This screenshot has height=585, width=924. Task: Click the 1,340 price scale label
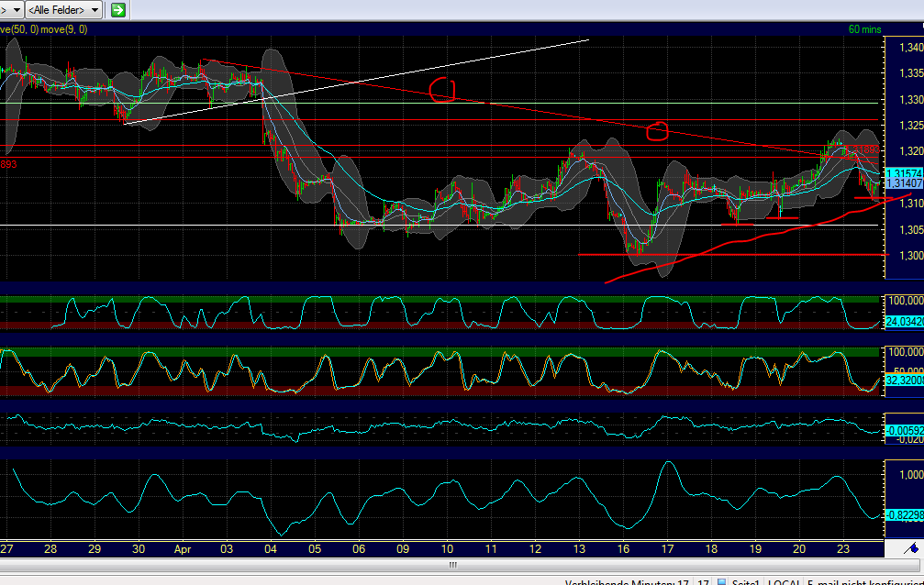(x=910, y=47)
